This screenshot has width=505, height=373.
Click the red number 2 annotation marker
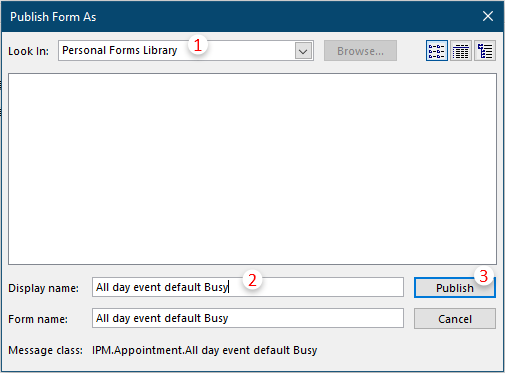click(252, 280)
